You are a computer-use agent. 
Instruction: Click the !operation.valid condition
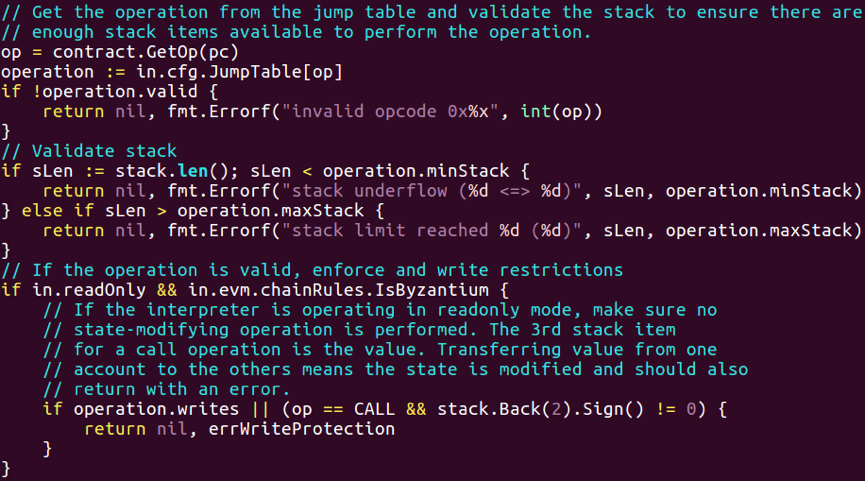(x=115, y=92)
